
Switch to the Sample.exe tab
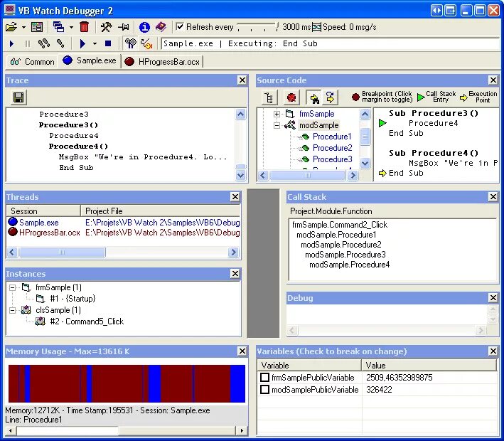coord(90,60)
